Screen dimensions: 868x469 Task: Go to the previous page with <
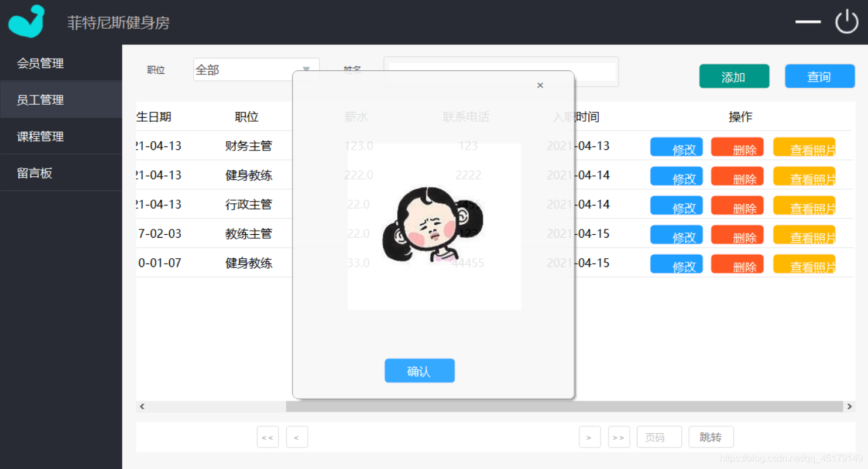[297, 437]
